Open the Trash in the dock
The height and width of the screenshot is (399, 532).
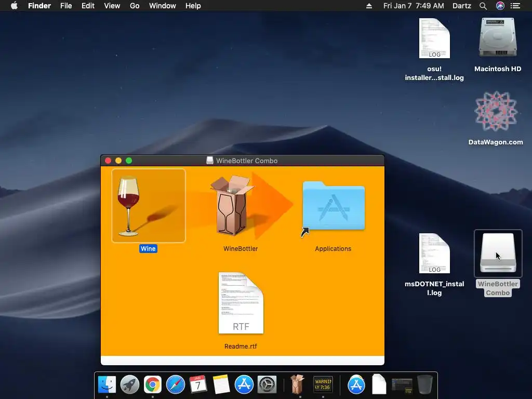click(x=425, y=385)
